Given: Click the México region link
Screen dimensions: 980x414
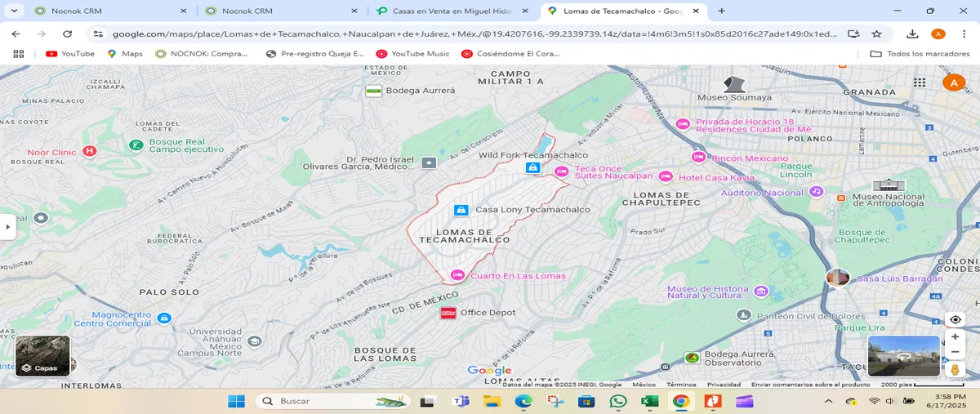Looking at the screenshot, I should (x=644, y=385).
